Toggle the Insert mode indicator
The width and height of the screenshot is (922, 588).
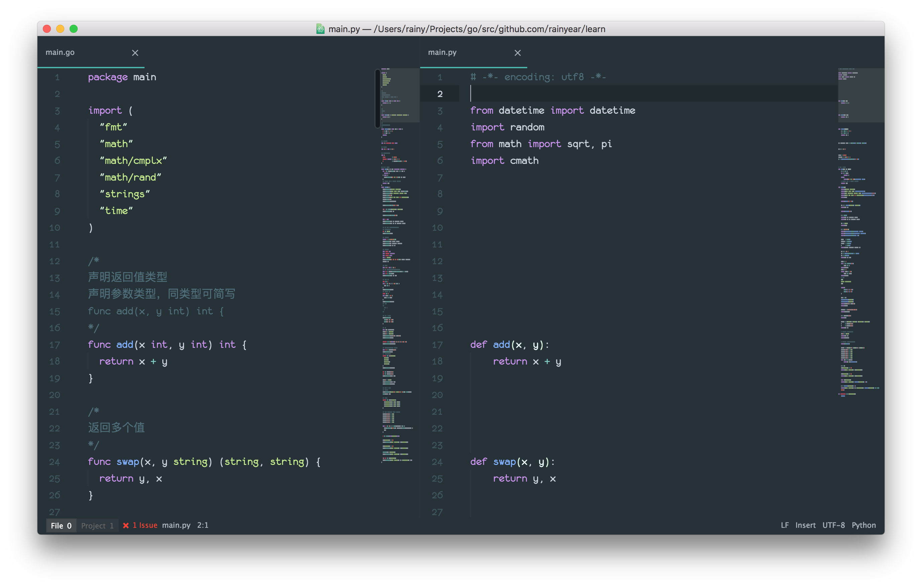tap(805, 525)
